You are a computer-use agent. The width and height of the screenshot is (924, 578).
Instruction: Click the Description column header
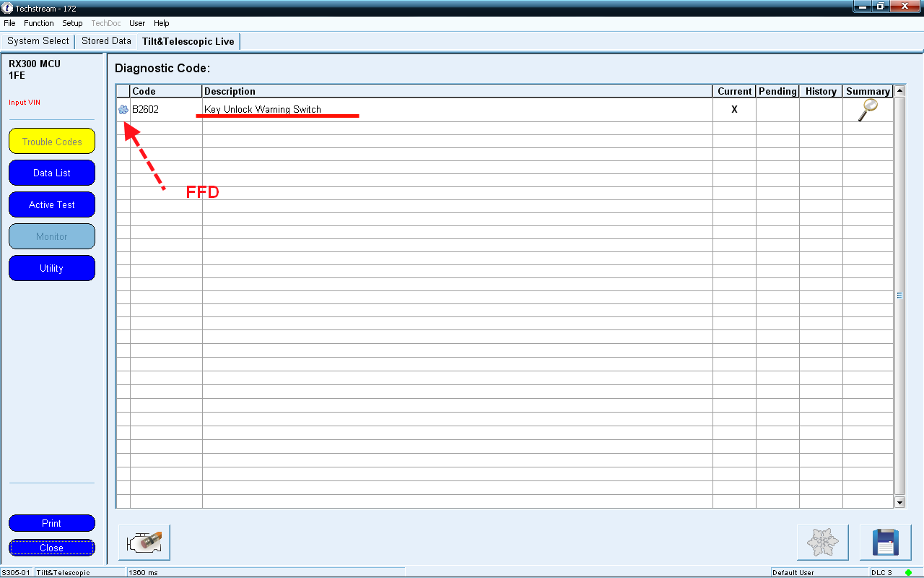click(x=458, y=91)
